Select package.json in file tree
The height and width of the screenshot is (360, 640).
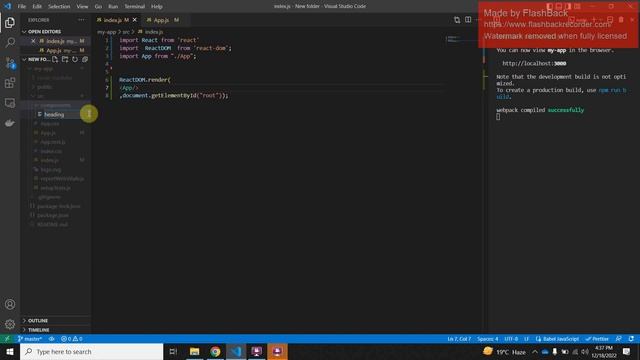(x=55, y=215)
